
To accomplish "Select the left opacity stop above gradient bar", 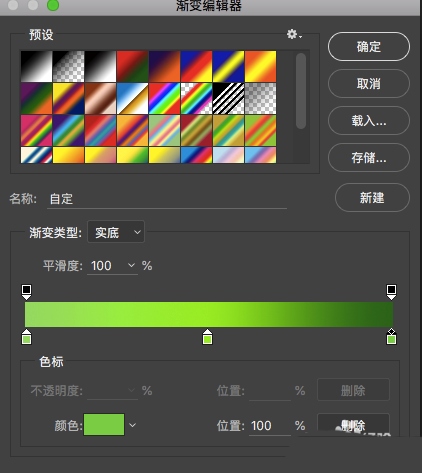I will coord(26,292).
